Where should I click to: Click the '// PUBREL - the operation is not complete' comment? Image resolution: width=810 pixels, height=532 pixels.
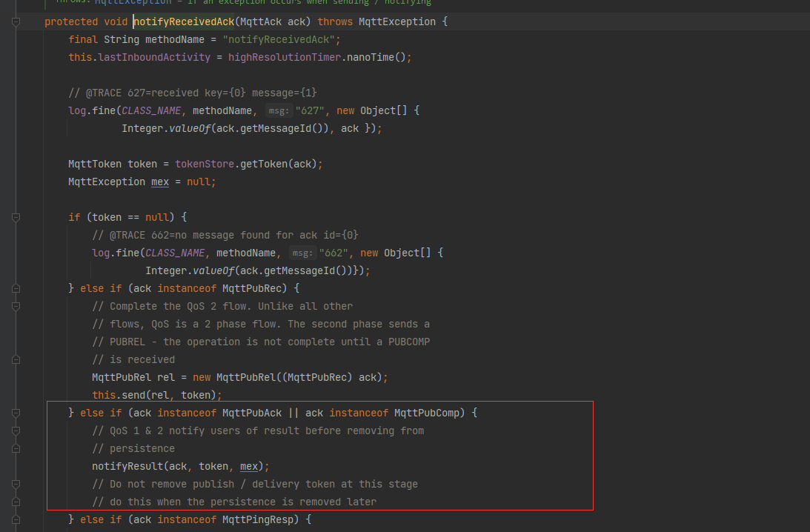coord(261,342)
